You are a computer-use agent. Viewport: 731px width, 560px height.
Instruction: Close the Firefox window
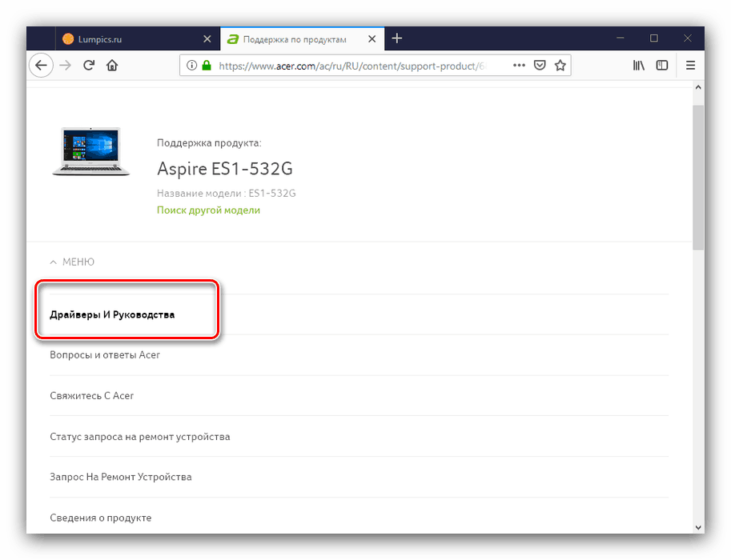coord(687,38)
